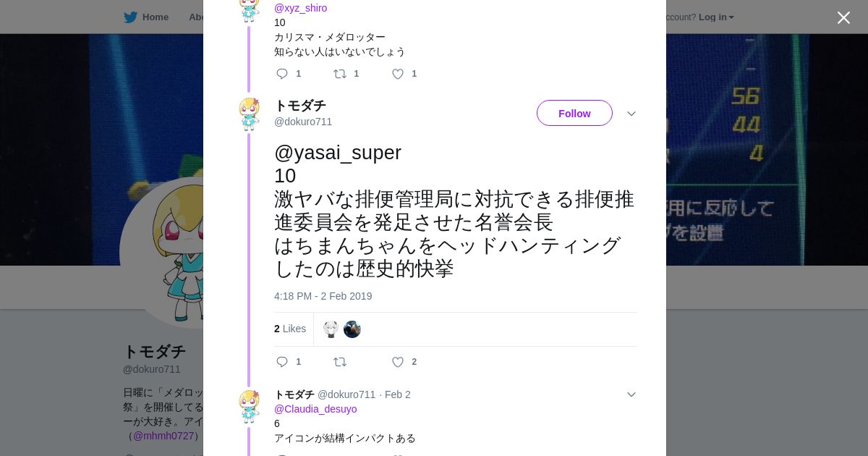Open the Log in dropdown

(x=716, y=17)
